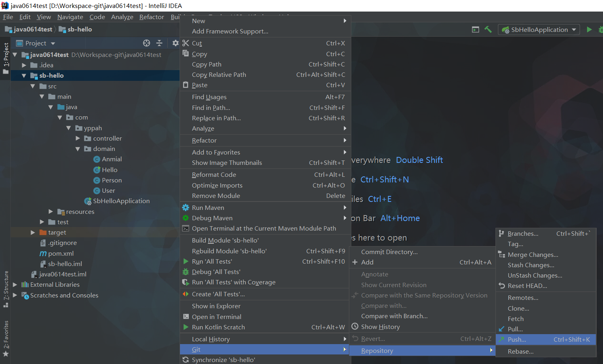The width and height of the screenshot is (603, 364).
Task: Click Reformat Code in context menu
Action: click(214, 175)
